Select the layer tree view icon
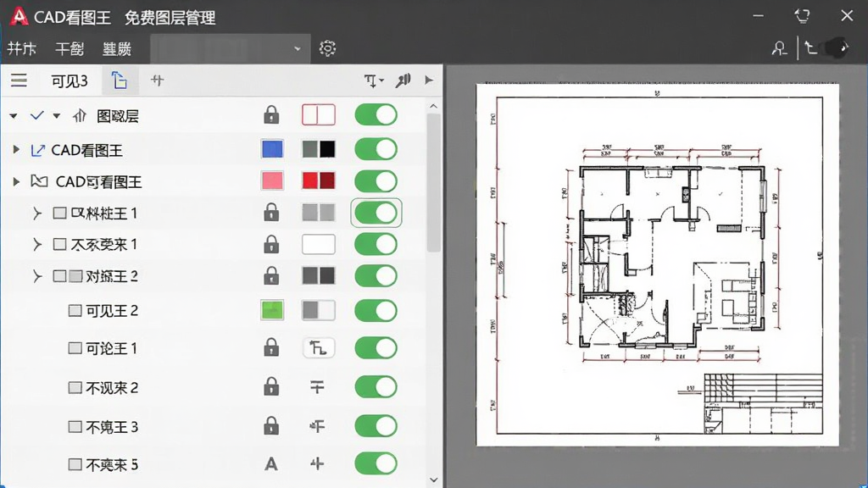 [x=119, y=80]
